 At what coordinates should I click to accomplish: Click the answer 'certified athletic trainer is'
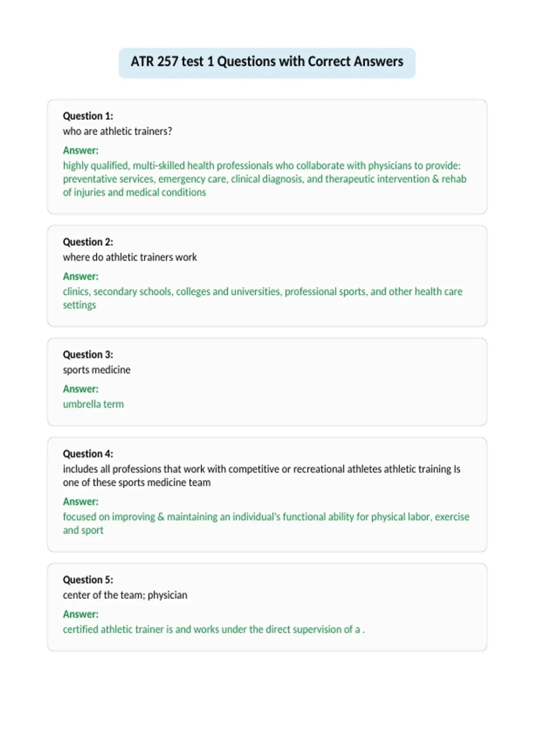tap(214, 629)
